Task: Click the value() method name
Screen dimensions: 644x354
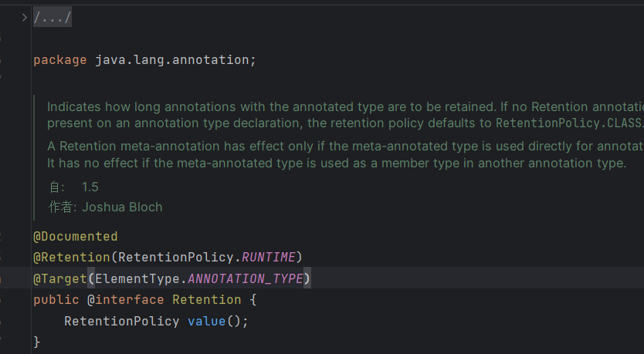Action: pos(206,321)
